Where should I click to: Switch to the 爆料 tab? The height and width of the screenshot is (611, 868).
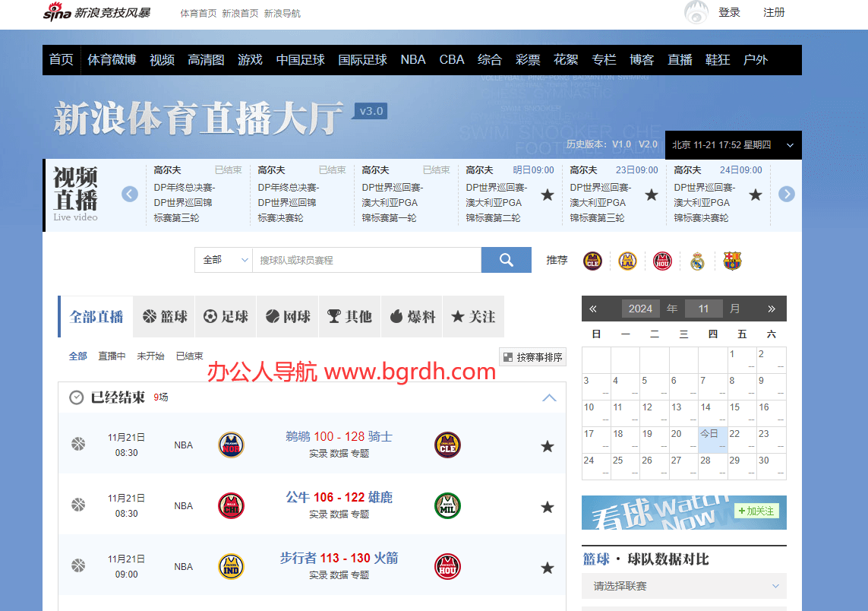click(412, 316)
